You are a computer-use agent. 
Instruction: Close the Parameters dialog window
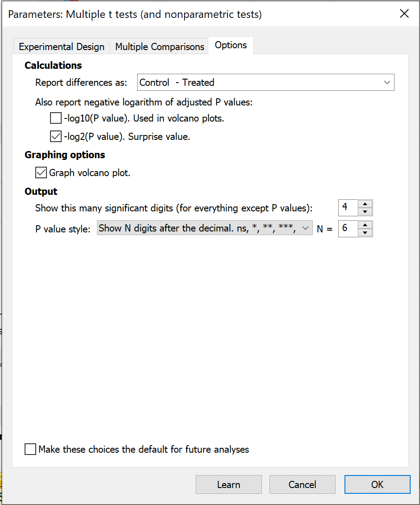click(x=404, y=14)
